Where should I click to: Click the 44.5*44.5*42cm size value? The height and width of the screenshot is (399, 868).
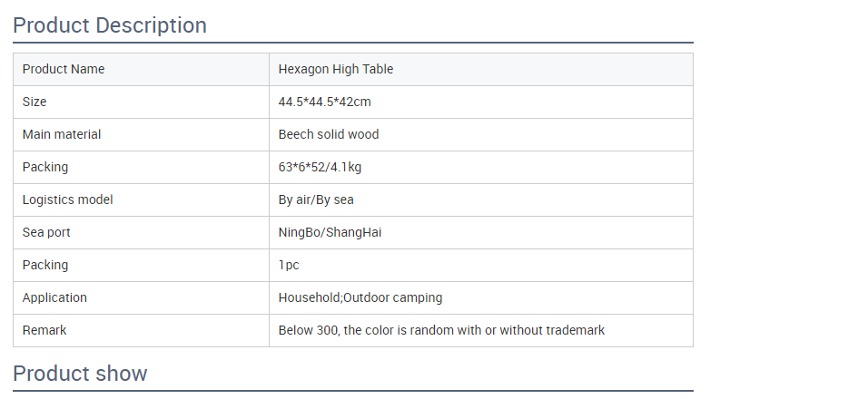pos(324,102)
